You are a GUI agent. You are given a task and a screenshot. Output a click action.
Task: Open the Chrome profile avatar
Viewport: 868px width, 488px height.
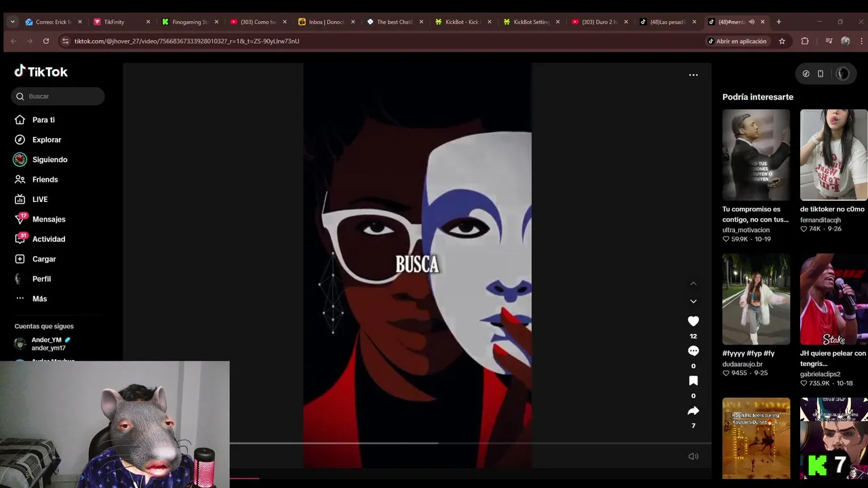(845, 41)
